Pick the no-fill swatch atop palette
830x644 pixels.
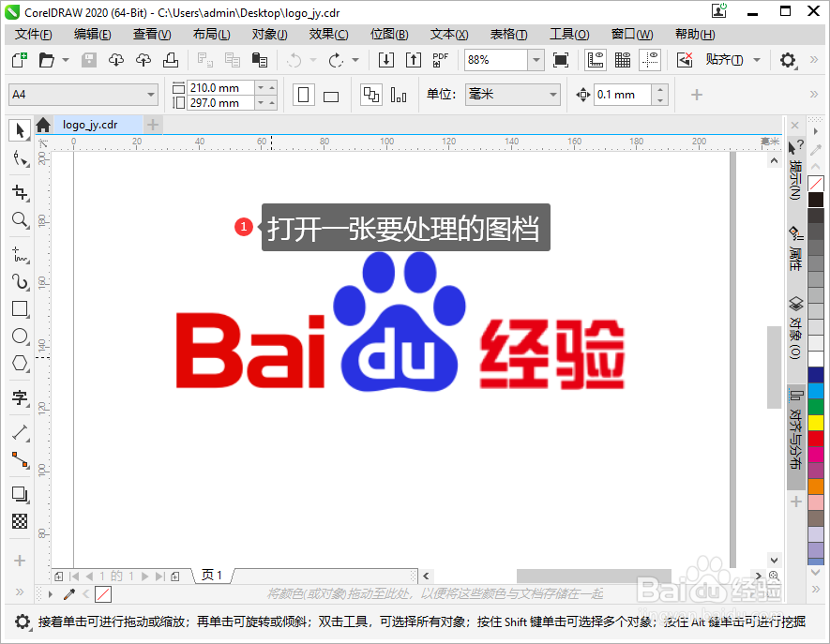tap(816, 184)
